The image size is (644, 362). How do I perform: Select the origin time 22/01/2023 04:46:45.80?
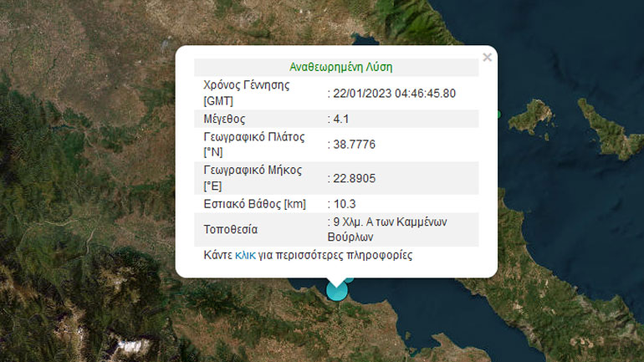[x=394, y=94]
